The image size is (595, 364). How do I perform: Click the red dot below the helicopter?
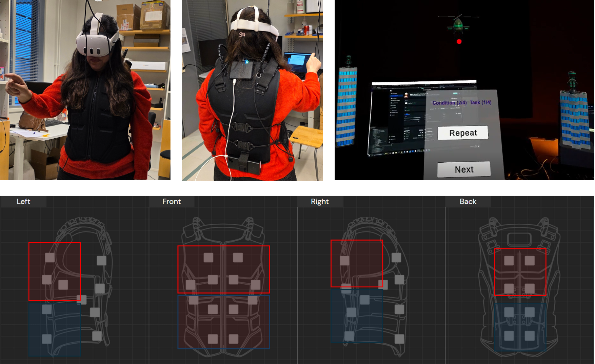pos(459,42)
